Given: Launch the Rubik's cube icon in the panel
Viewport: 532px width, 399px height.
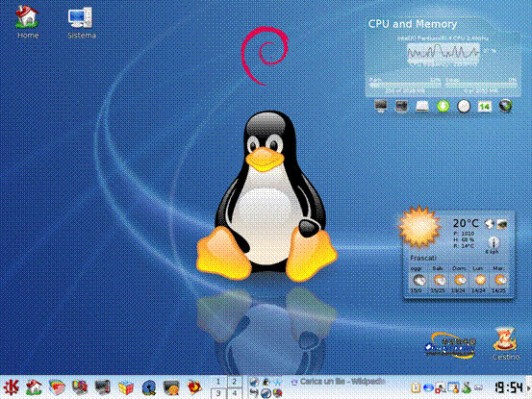Looking at the screenshot, I should (x=126, y=387).
